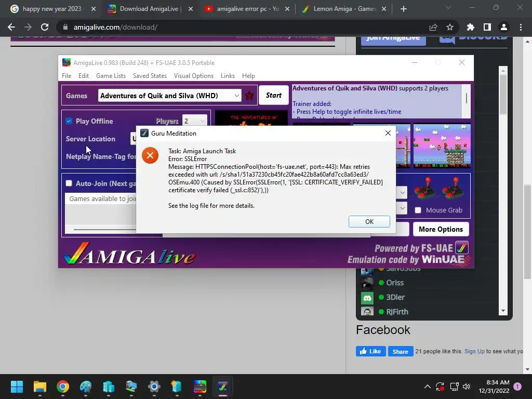
Task: Open the Visual Options menu
Action: click(x=194, y=76)
